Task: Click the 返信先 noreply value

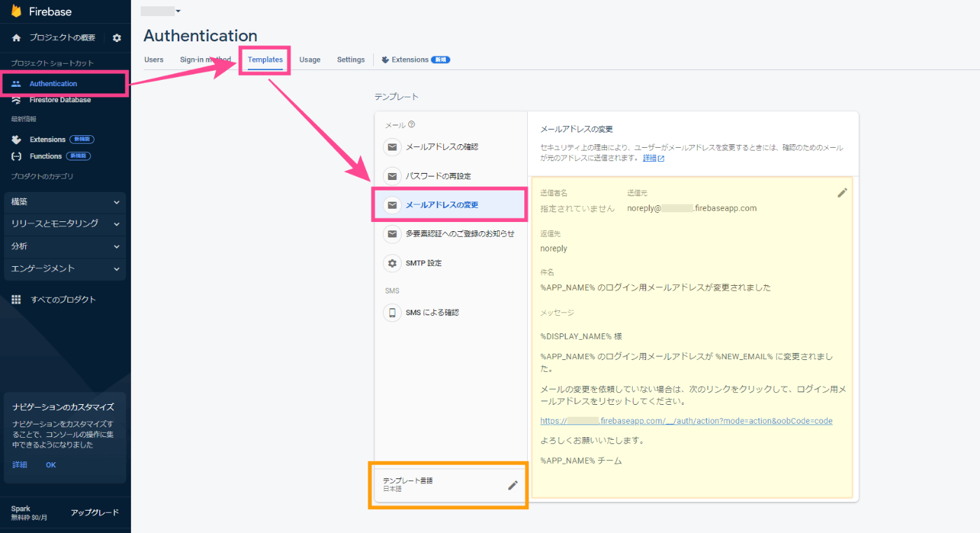Action: tap(554, 249)
